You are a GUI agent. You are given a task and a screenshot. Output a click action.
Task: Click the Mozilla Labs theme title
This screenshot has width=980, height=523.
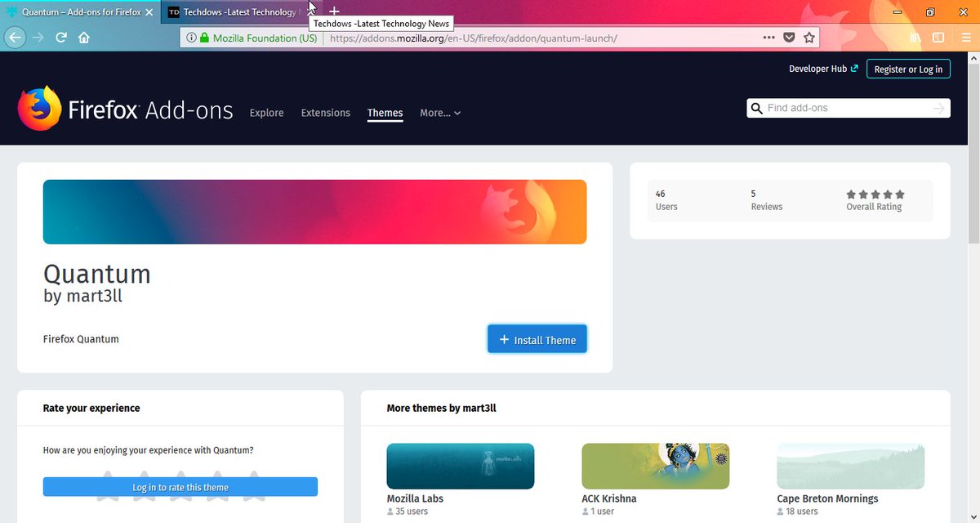(415, 498)
